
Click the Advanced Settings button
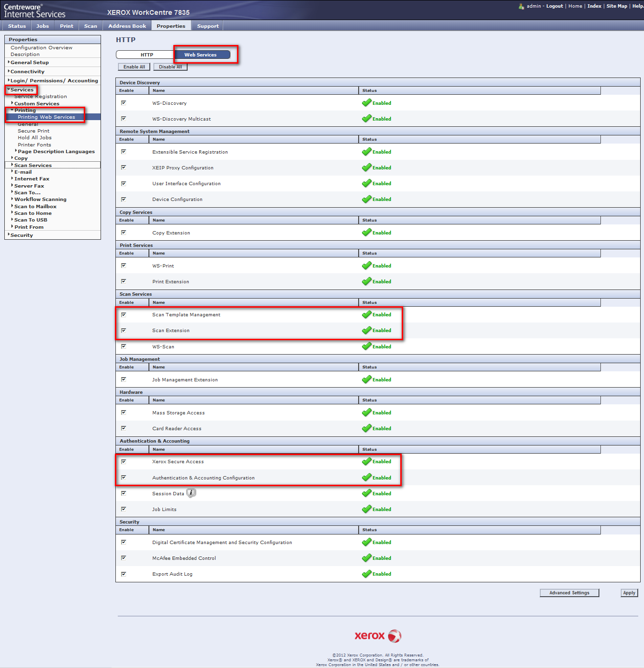pyautogui.click(x=569, y=593)
